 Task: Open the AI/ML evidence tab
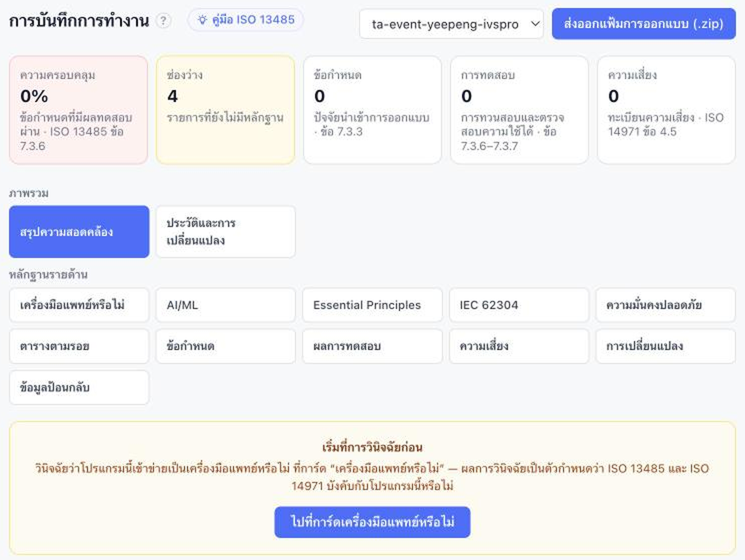tap(225, 305)
